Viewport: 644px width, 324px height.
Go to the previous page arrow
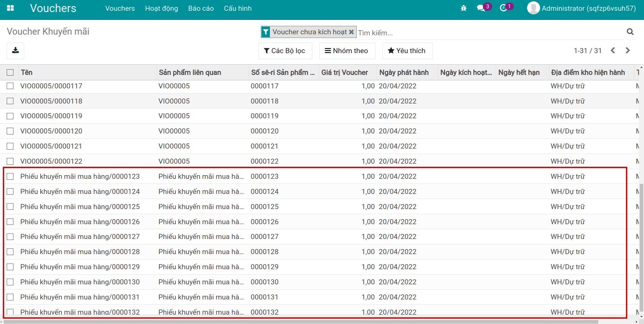[x=613, y=50]
